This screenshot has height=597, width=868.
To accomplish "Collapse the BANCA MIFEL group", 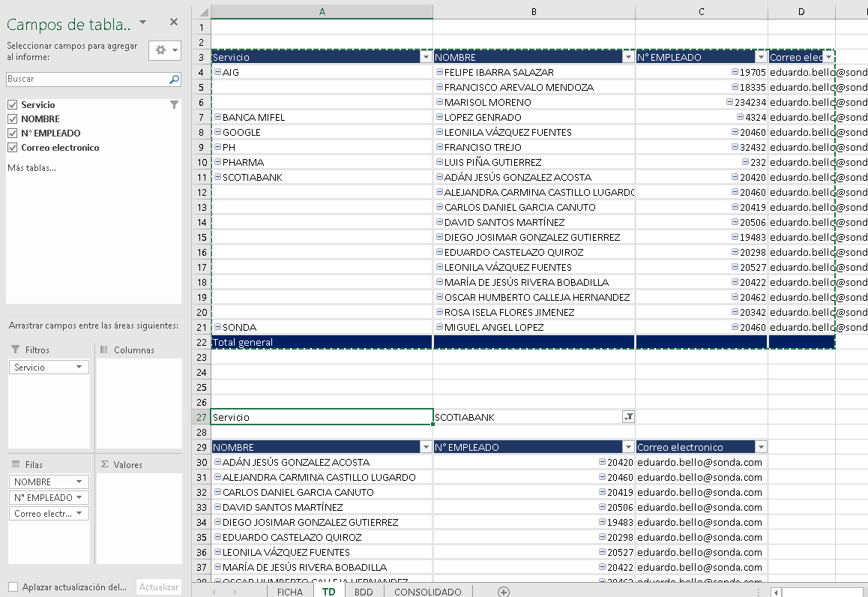I will [217, 117].
